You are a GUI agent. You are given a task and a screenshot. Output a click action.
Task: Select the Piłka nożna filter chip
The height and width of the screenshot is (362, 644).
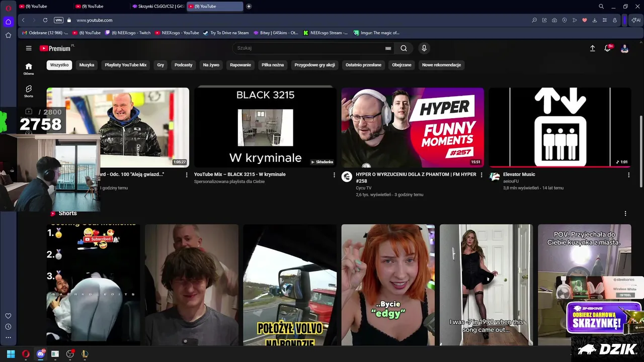point(273,65)
